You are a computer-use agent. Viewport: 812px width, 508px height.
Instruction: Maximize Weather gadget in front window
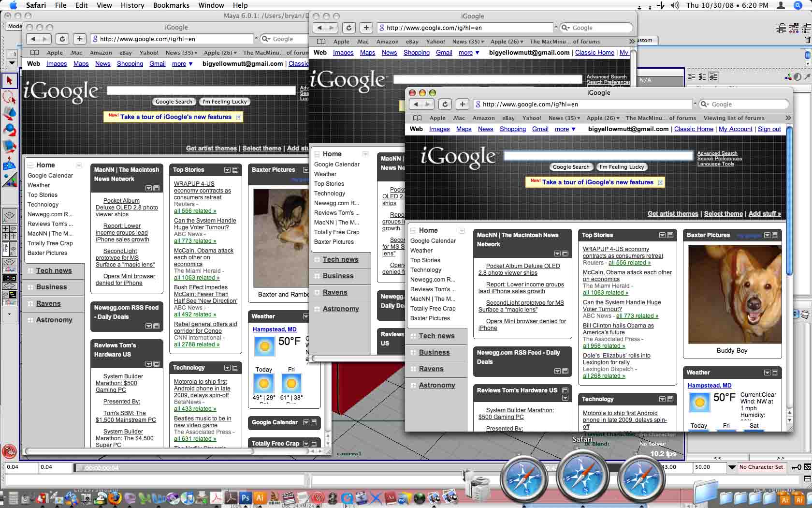(x=775, y=373)
